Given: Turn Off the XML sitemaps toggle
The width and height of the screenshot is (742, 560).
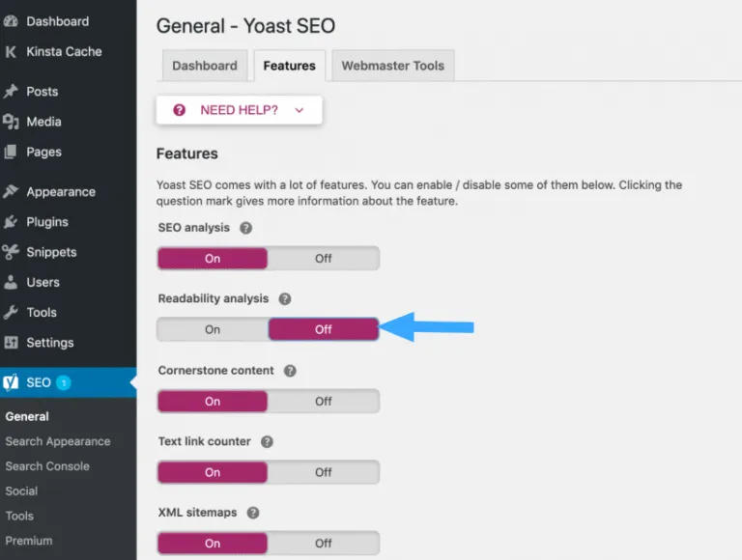Looking at the screenshot, I should (x=323, y=544).
